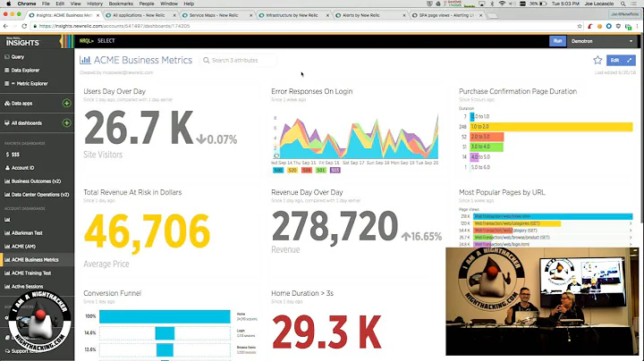This screenshot has height=361, width=644.
Task: Switch to All applications - New Relic tab
Action: click(140, 15)
